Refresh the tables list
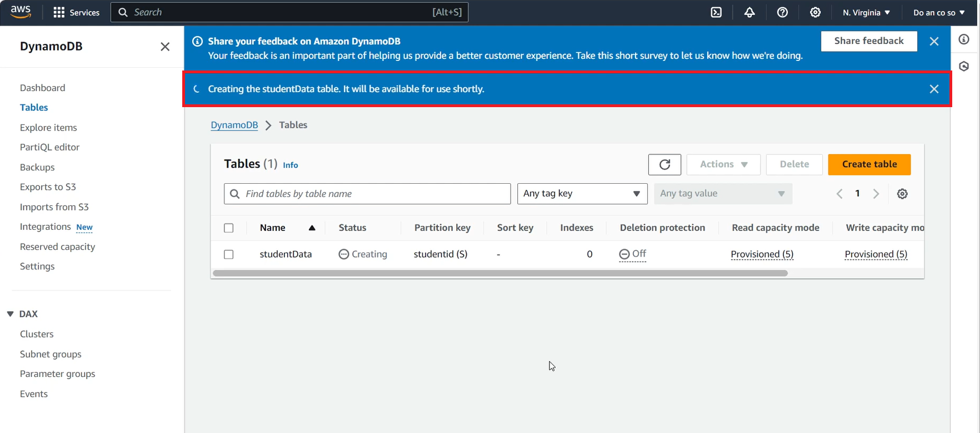Image resolution: width=980 pixels, height=433 pixels. (x=664, y=164)
